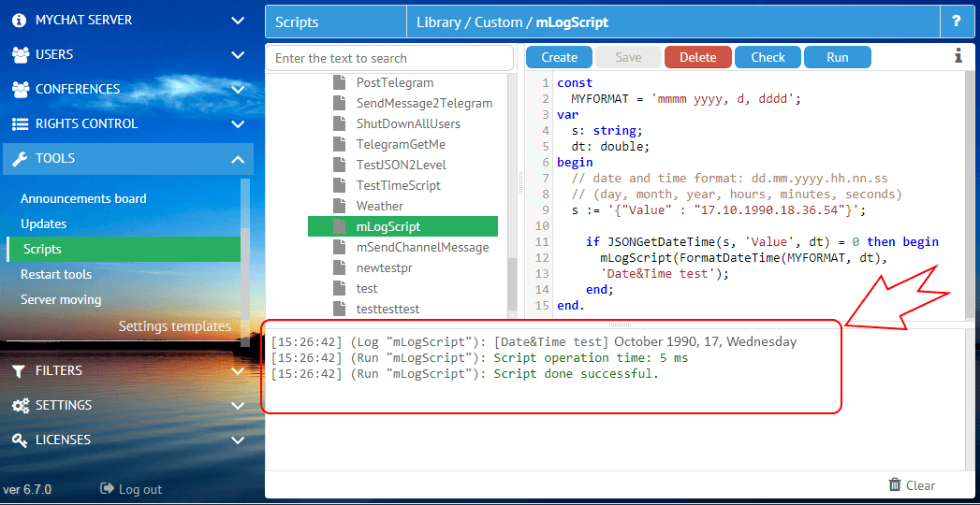Image resolution: width=980 pixels, height=505 pixels.
Task: Click the question mark help icon
Action: (x=956, y=22)
